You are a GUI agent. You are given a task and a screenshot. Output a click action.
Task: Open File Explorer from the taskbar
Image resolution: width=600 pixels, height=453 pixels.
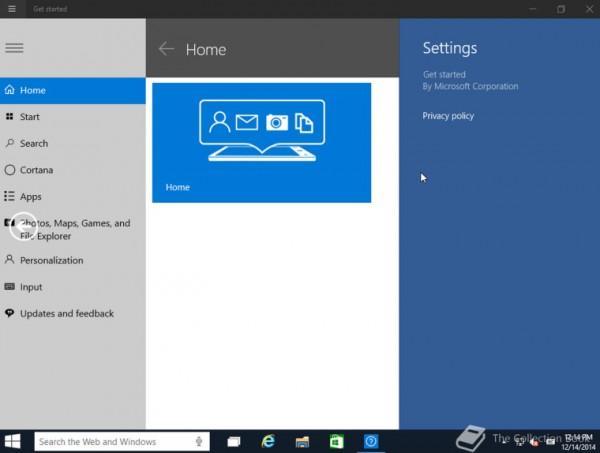(302, 441)
